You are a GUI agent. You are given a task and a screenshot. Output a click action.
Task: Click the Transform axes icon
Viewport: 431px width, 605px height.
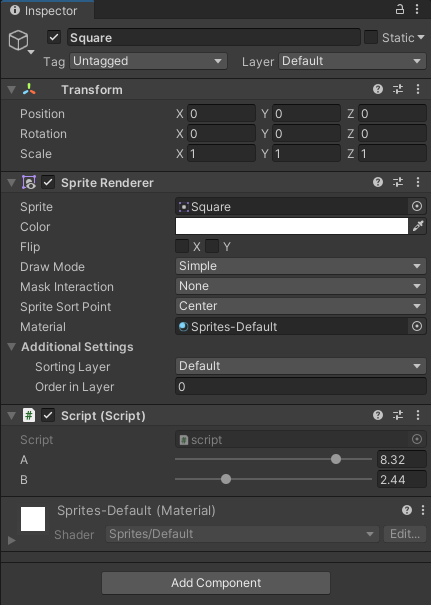[29, 90]
